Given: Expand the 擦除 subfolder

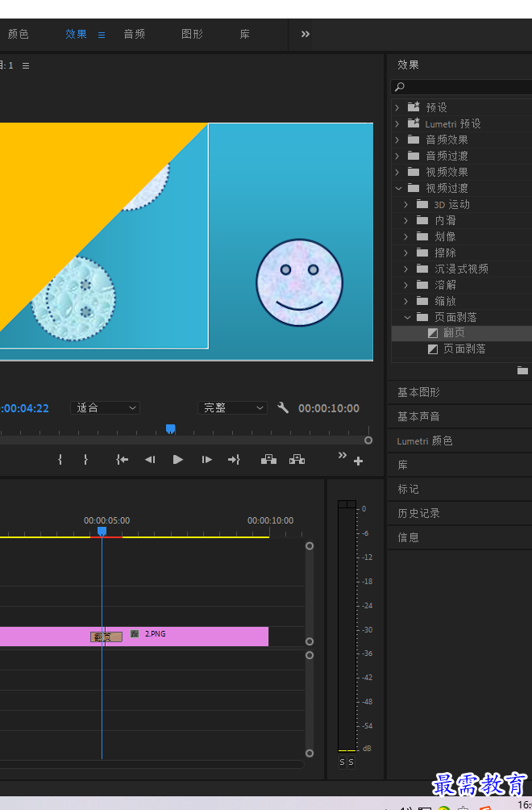Looking at the screenshot, I should (406, 253).
